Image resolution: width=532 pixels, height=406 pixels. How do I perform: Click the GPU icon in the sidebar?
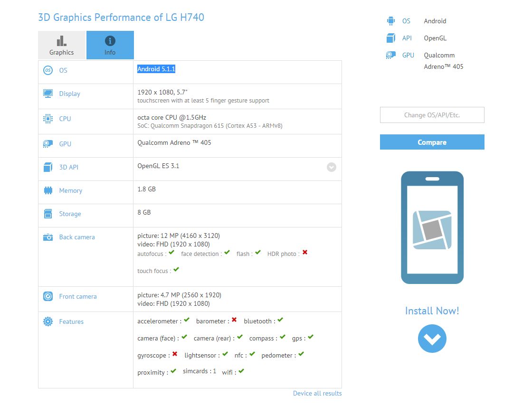coord(391,55)
